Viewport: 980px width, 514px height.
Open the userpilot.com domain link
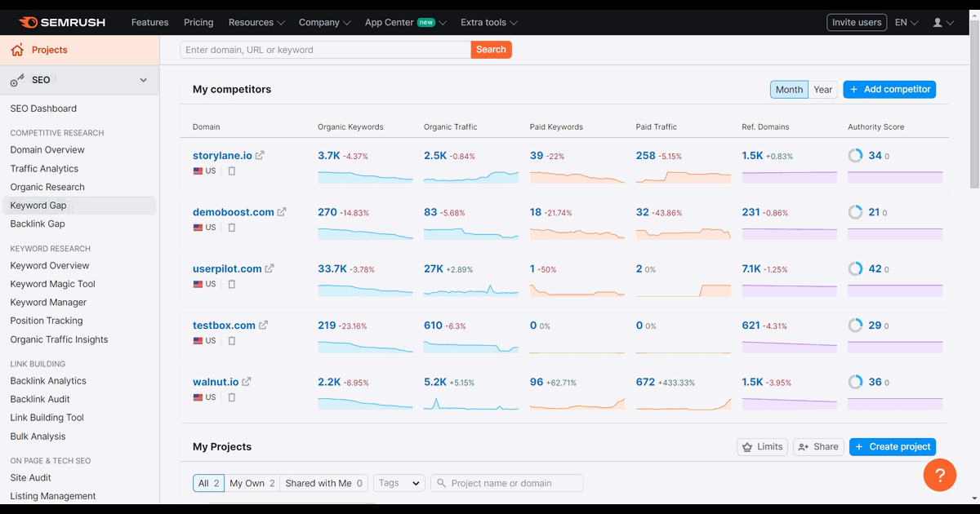click(x=227, y=268)
